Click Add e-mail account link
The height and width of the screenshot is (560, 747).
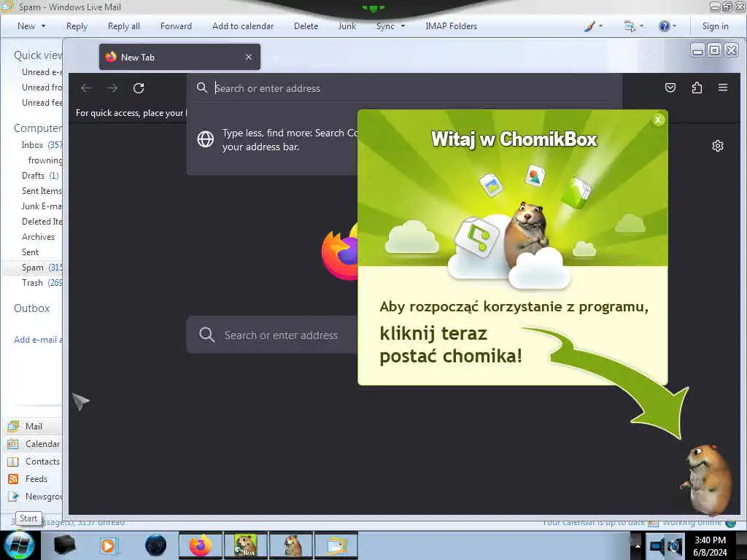(38, 340)
